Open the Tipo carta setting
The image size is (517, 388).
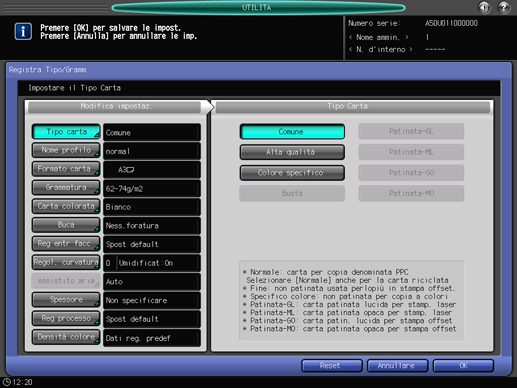[x=66, y=132]
